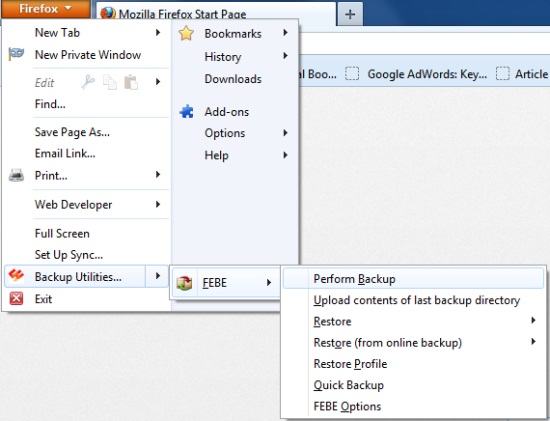Click the FEBE box icon
Viewport: 550px width, 421px height.
(x=185, y=283)
